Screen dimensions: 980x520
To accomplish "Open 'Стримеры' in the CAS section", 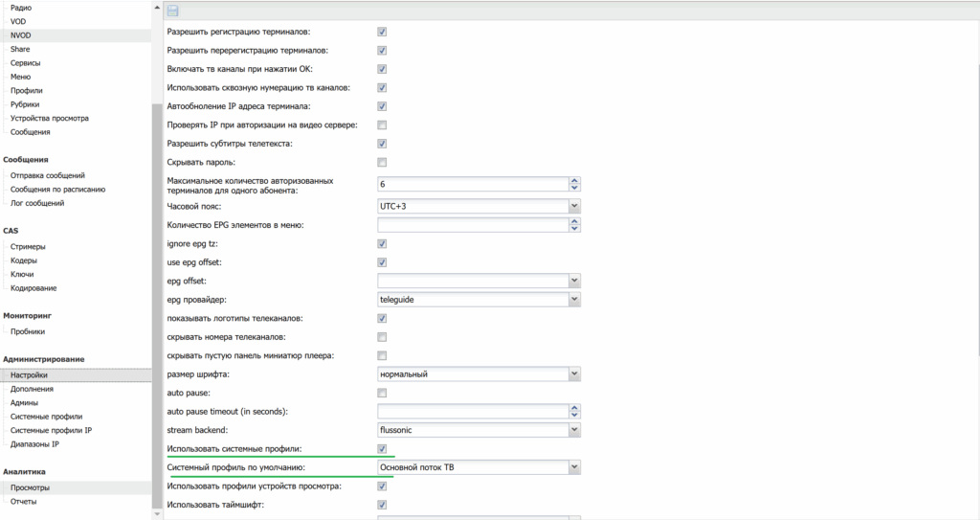I will [28, 247].
